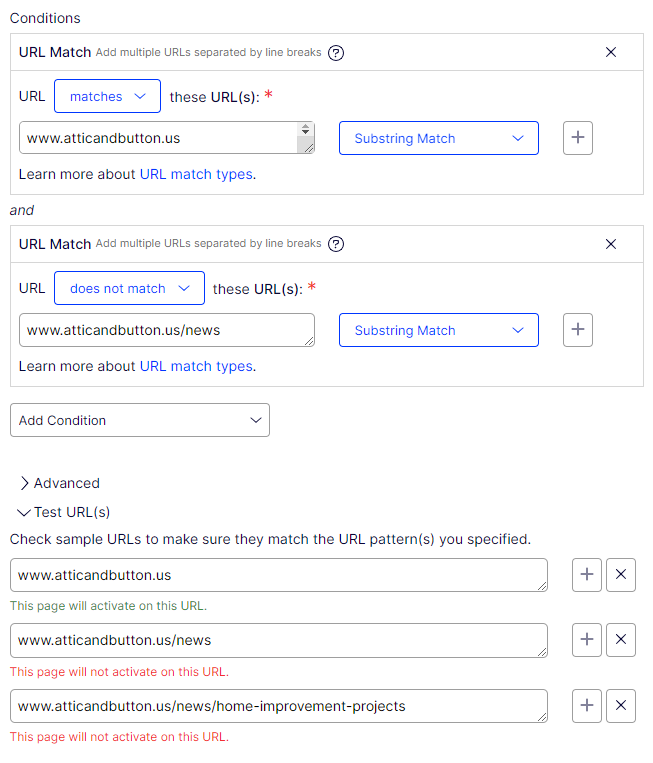The width and height of the screenshot is (653, 763).
Task: Add test URL after the /news row
Action: pyautogui.click(x=587, y=640)
